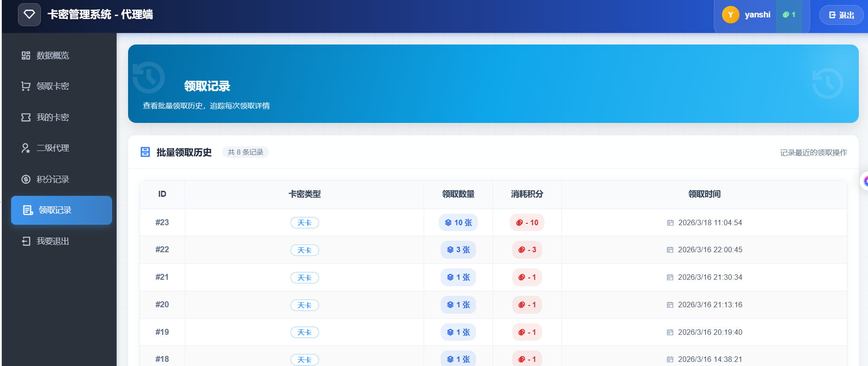Click record ID #21
The width and height of the screenshot is (868, 366).
162,277
